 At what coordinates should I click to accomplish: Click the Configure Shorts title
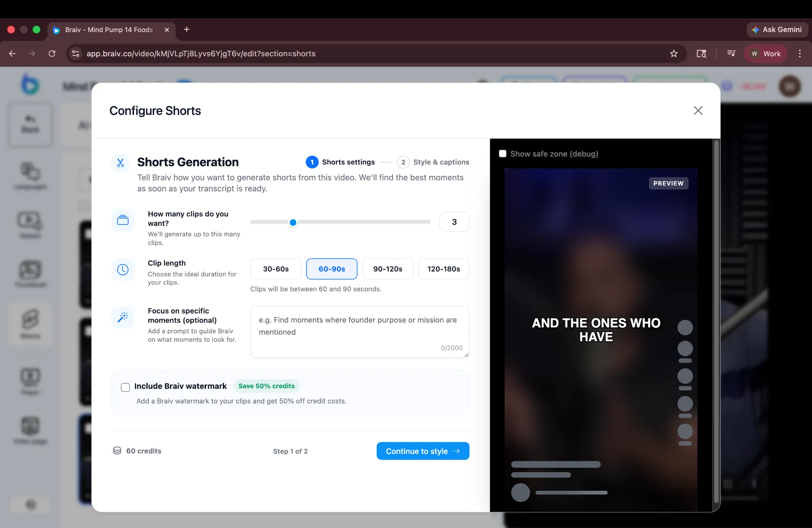tap(155, 111)
